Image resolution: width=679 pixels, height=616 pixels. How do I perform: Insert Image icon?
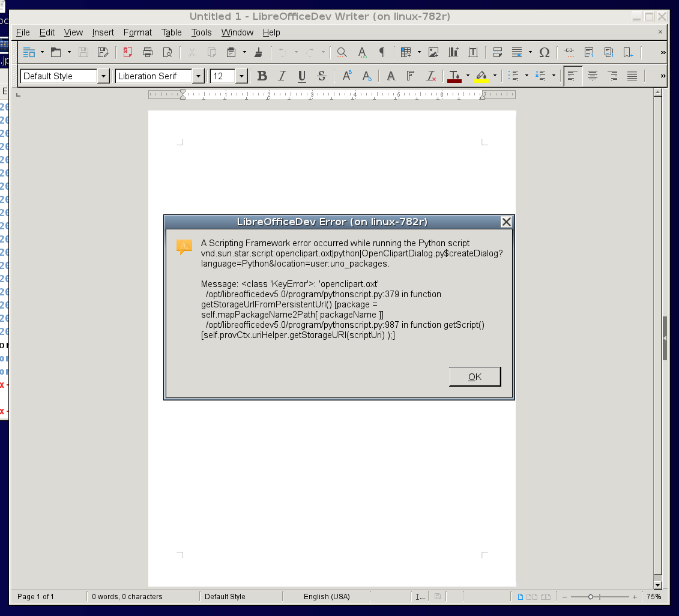pos(433,52)
